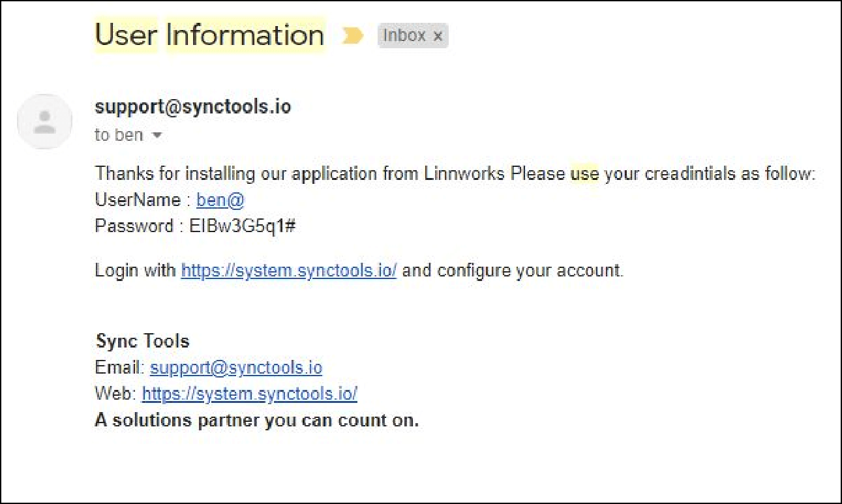This screenshot has height=504, width=842.
Task: Click the tagline 'A solutions partner you can count on.'
Action: pos(256,421)
